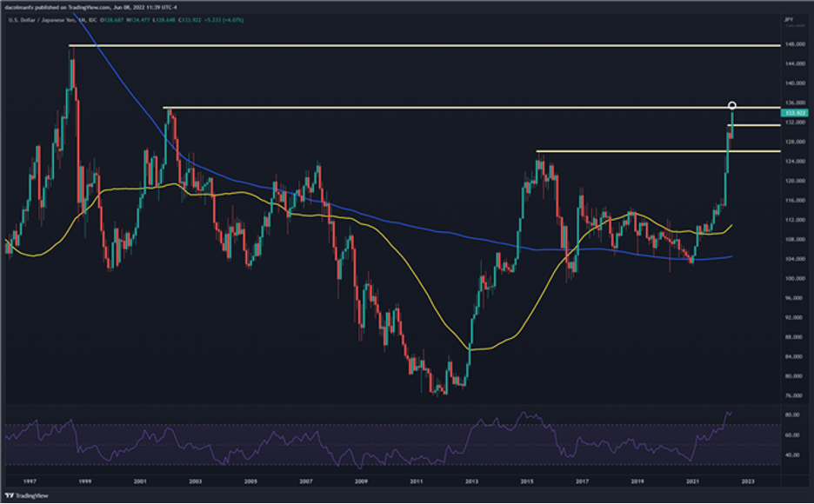Click TradingView.com link in the publish banner
Viewport: 814px width, 504px height.
[90, 6]
